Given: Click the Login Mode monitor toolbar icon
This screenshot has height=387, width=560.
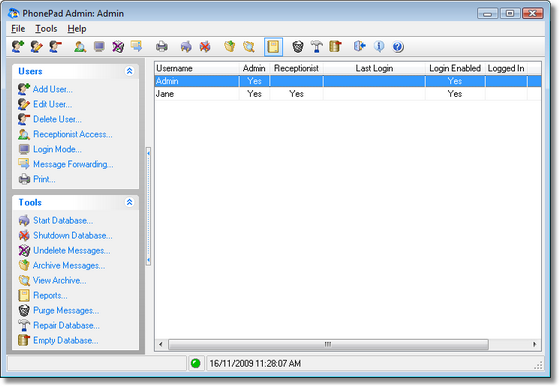Looking at the screenshot, I should tap(99, 46).
